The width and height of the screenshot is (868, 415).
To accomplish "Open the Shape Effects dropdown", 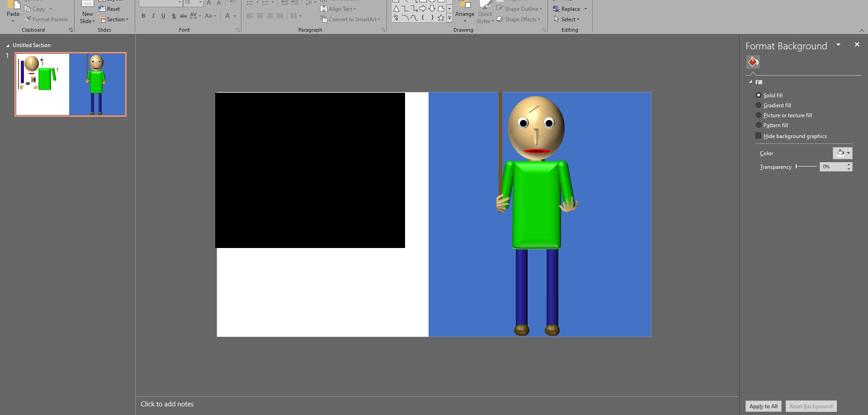I will tap(519, 19).
